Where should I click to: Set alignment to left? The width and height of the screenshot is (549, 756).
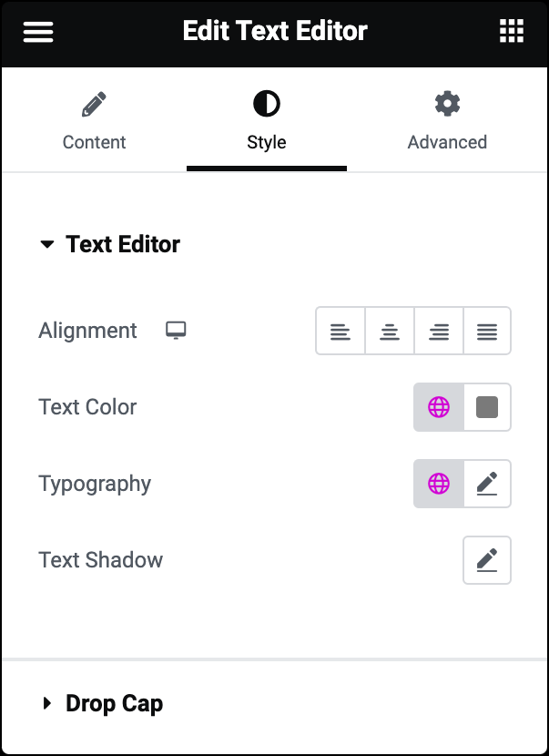click(x=341, y=331)
